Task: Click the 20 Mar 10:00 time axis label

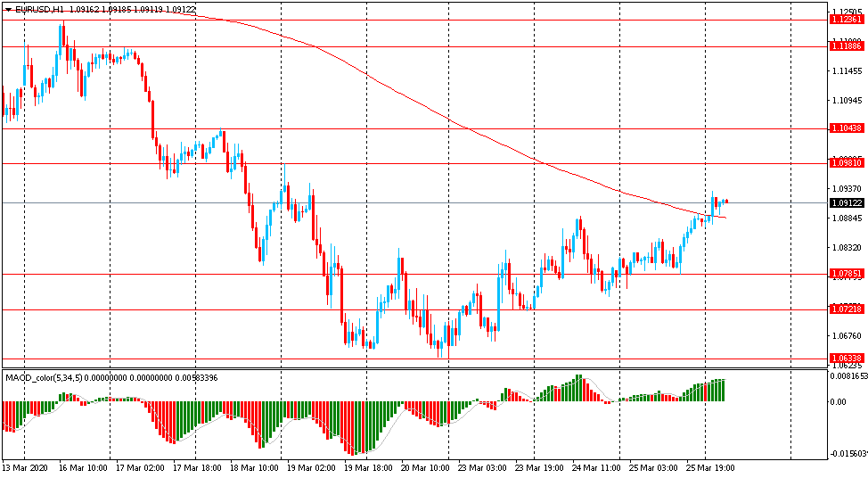Action: click(x=425, y=468)
